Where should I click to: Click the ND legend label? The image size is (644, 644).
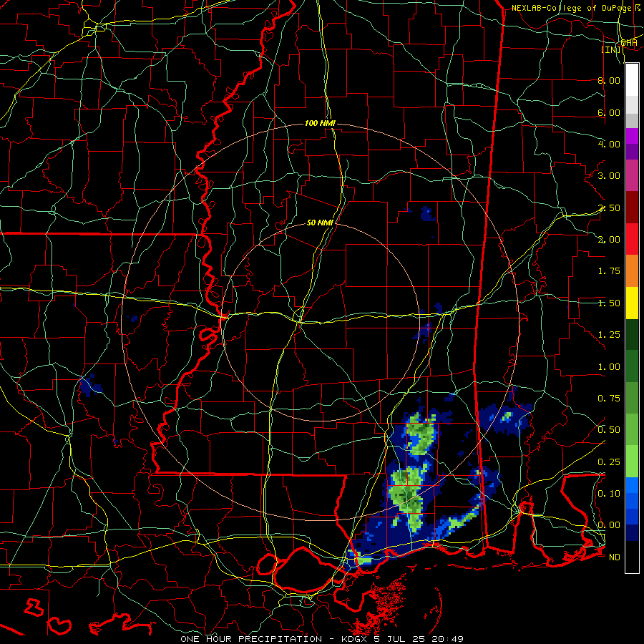(x=615, y=557)
